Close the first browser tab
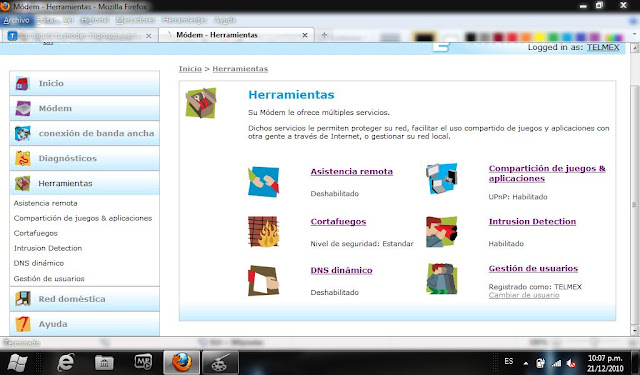Viewport: 640px width, 375px height. pos(149,36)
